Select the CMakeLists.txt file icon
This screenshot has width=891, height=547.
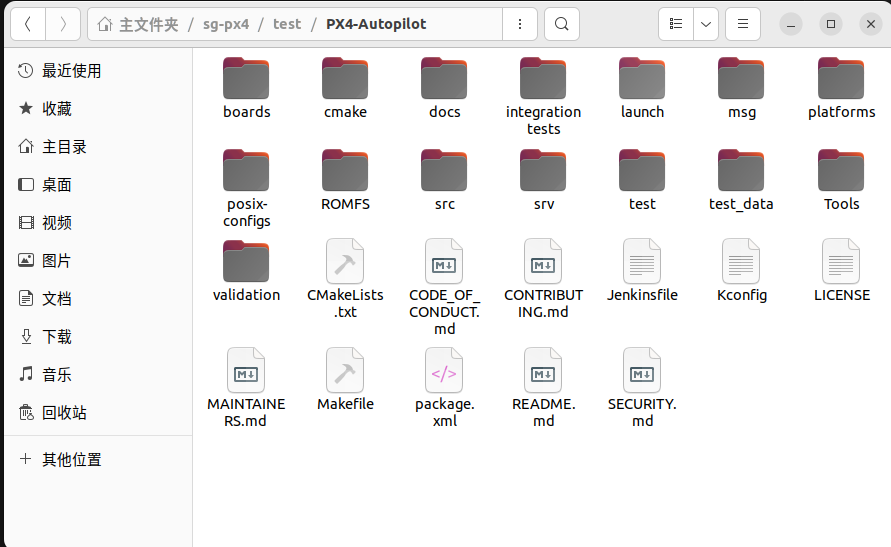click(345, 261)
